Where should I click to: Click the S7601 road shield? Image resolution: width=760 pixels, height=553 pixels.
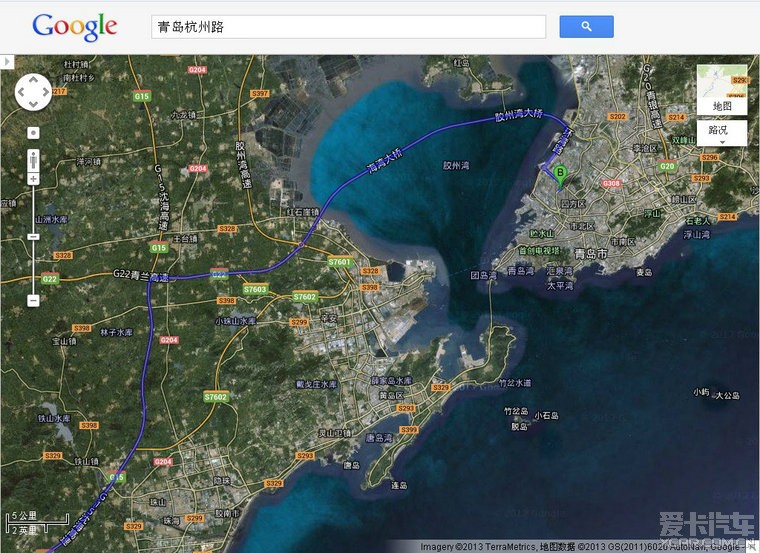[339, 262]
